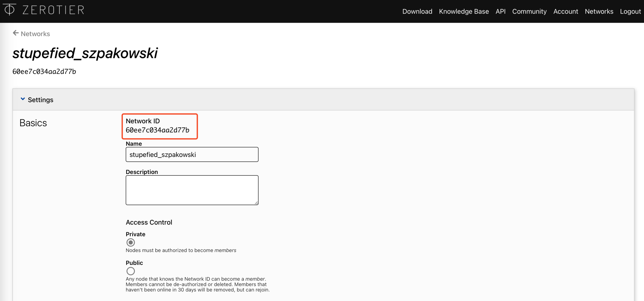Open the Account page

[566, 11]
